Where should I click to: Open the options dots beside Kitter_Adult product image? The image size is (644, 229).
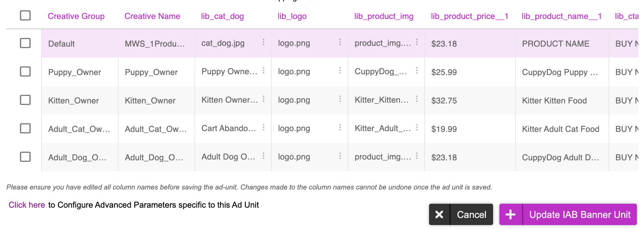pyautogui.click(x=417, y=127)
